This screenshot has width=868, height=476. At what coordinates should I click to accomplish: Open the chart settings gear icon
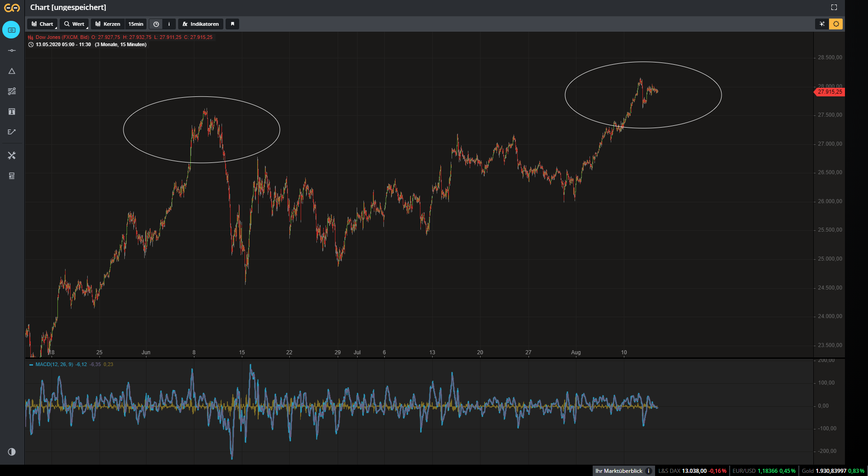click(x=836, y=24)
